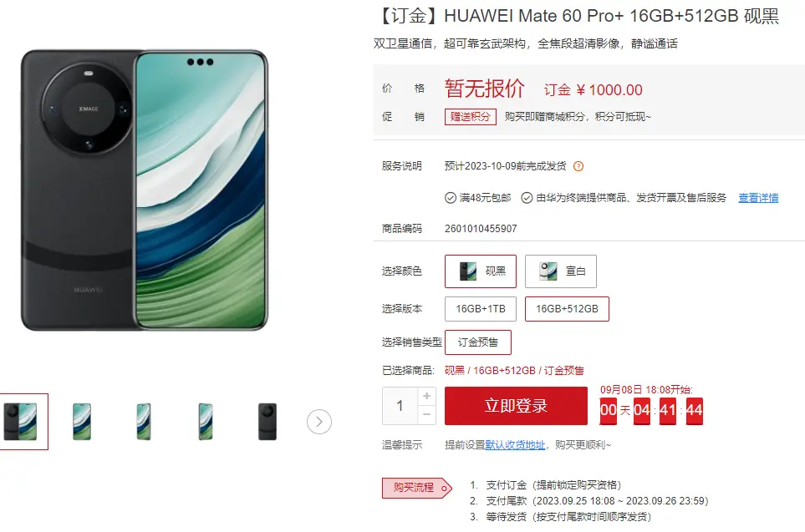The height and width of the screenshot is (532, 805).
Task: Click the checkmark icon before 由华为终端提供商品
Action: click(x=527, y=198)
